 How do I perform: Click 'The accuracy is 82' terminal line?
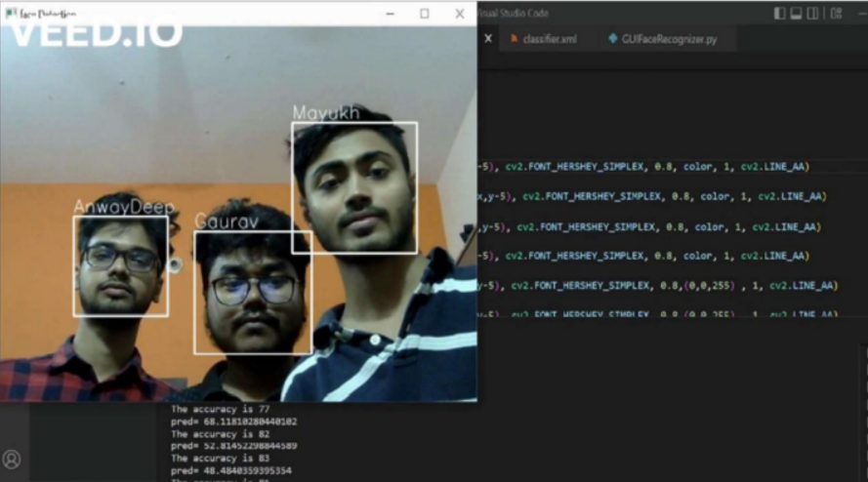pos(221,434)
